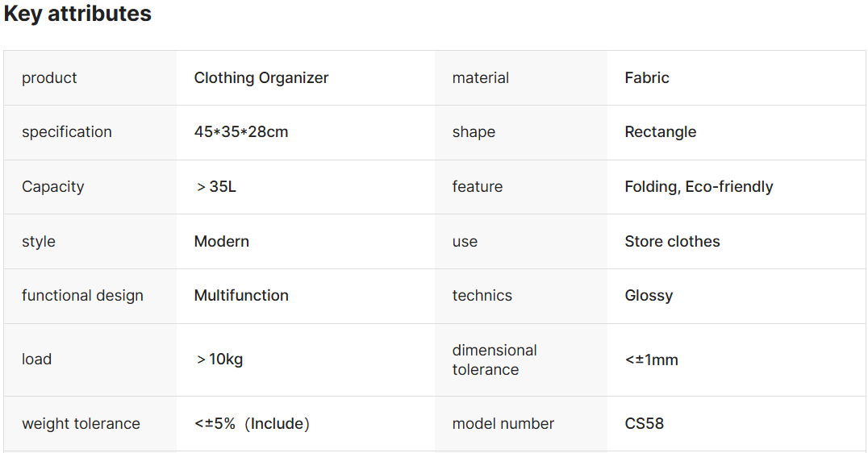Select the Multifunction design value
868x453 pixels.
[241, 296]
